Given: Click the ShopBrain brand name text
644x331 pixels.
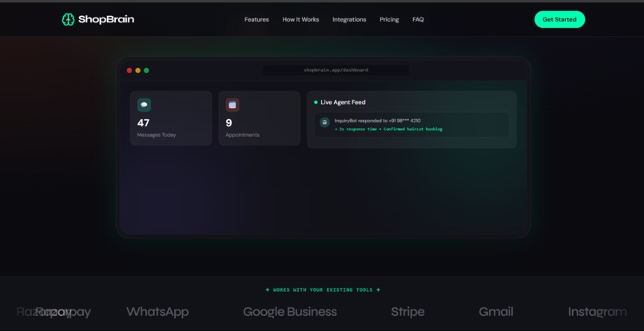Looking at the screenshot, I should pyautogui.click(x=106, y=19).
